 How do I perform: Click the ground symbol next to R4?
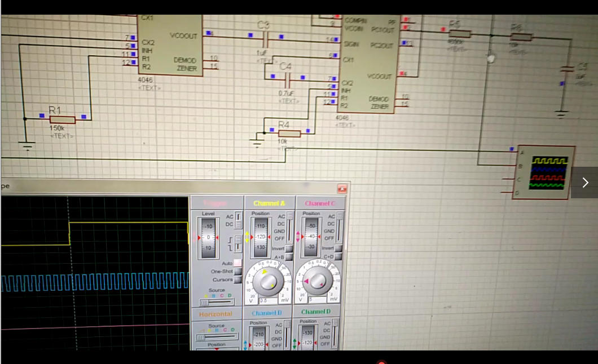point(257,144)
